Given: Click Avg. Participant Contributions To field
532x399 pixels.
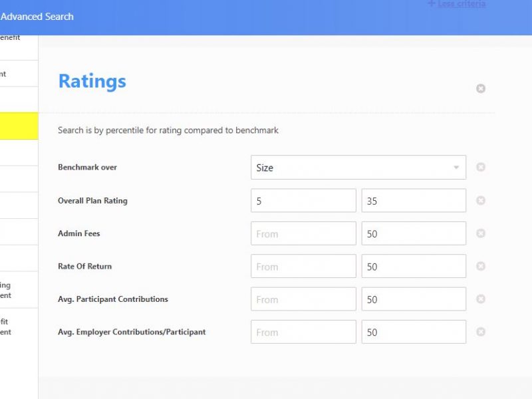Looking at the screenshot, I should (414, 299).
